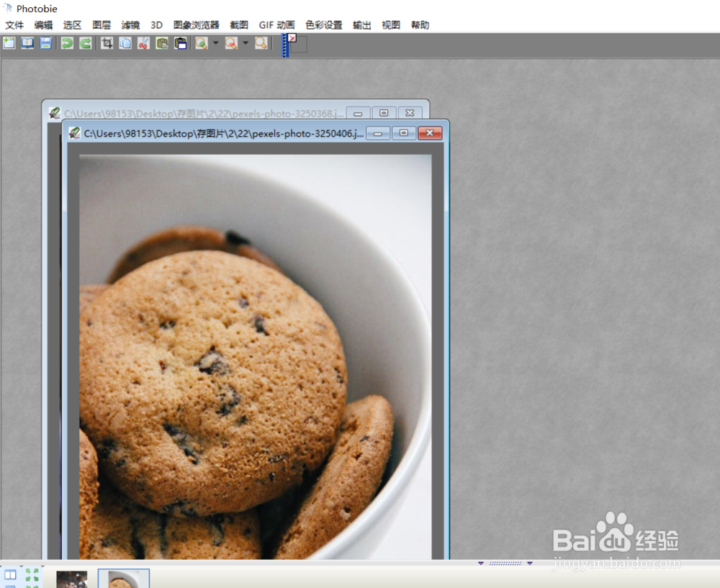Image resolution: width=720 pixels, height=588 pixels.
Task: Paste with the clipboard icon
Action: [x=161, y=43]
